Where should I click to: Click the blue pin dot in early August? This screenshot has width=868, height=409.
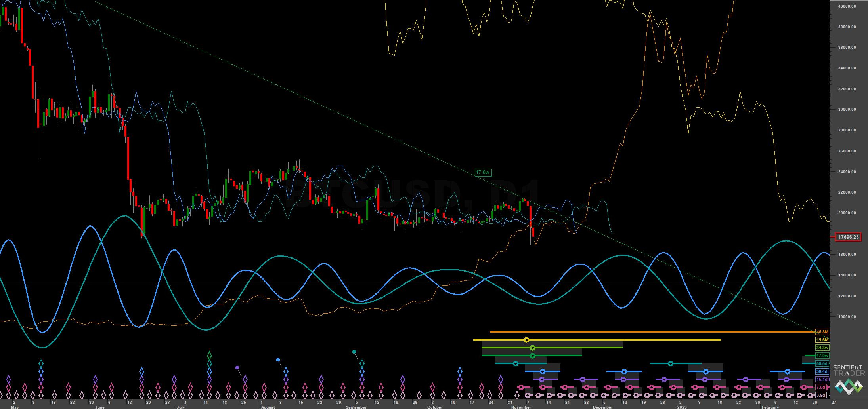click(x=278, y=360)
